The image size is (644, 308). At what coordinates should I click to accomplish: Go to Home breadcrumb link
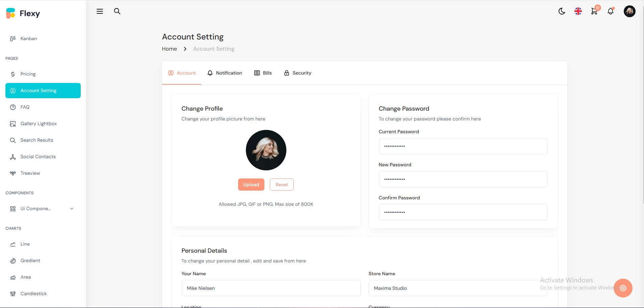point(169,49)
